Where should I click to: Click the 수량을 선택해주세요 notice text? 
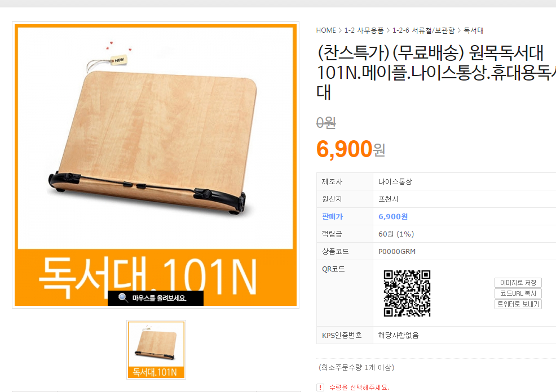coord(359,387)
